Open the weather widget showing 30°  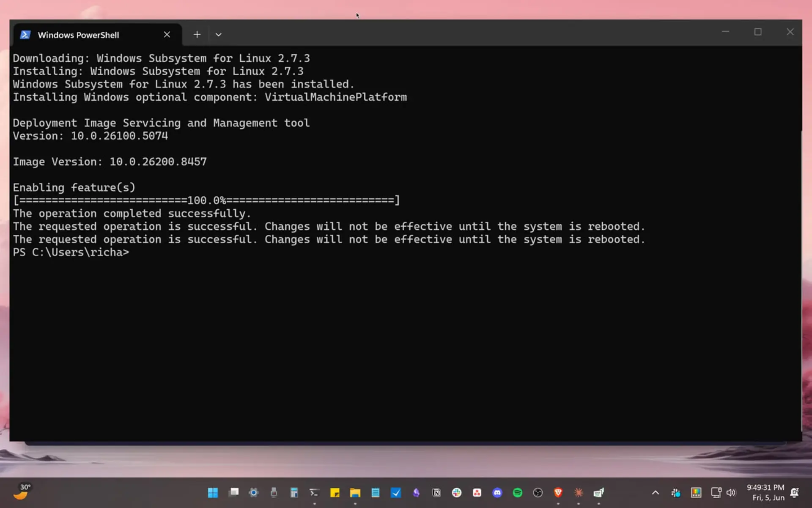22,492
